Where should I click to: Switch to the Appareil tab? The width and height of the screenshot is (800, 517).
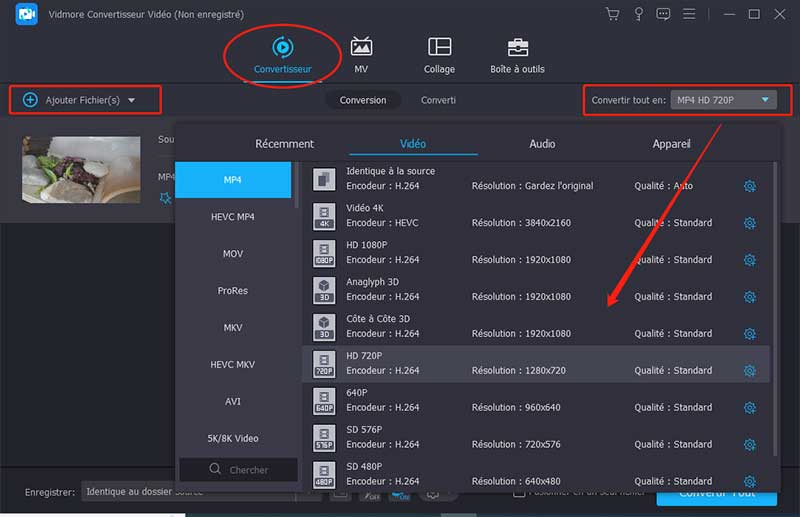click(671, 144)
